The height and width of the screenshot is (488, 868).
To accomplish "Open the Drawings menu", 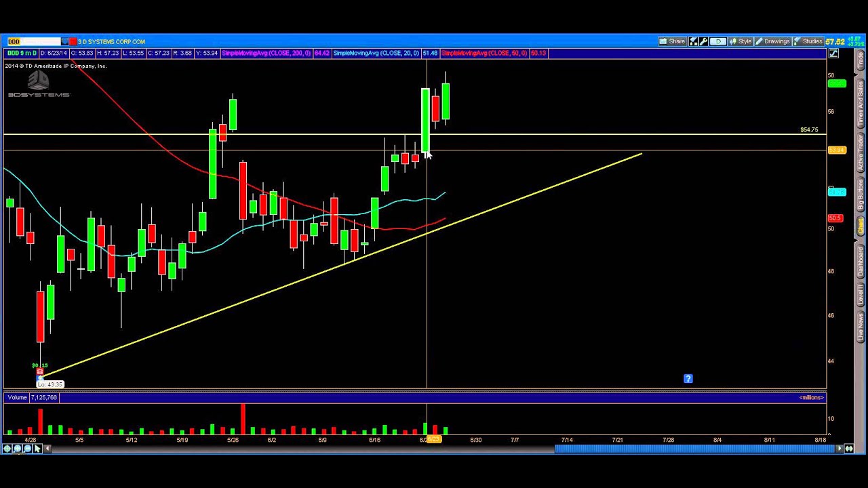I will click(772, 41).
